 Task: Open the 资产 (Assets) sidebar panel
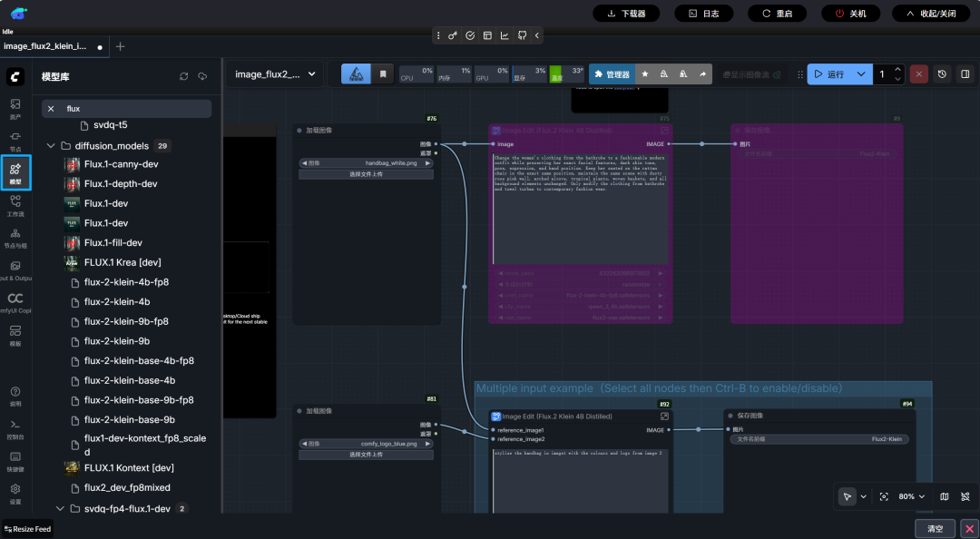tap(15, 108)
